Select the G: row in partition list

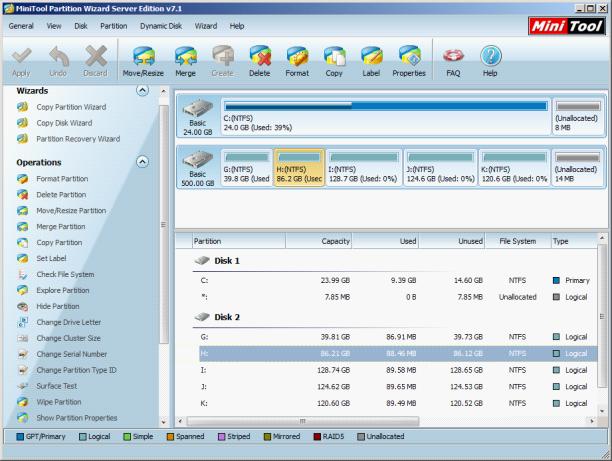click(398, 337)
